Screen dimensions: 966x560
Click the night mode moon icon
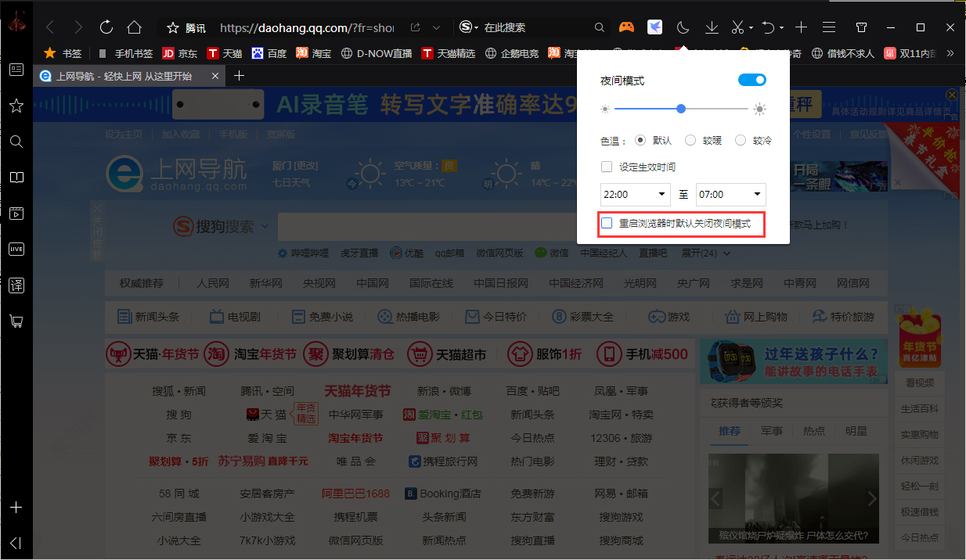[x=682, y=26]
